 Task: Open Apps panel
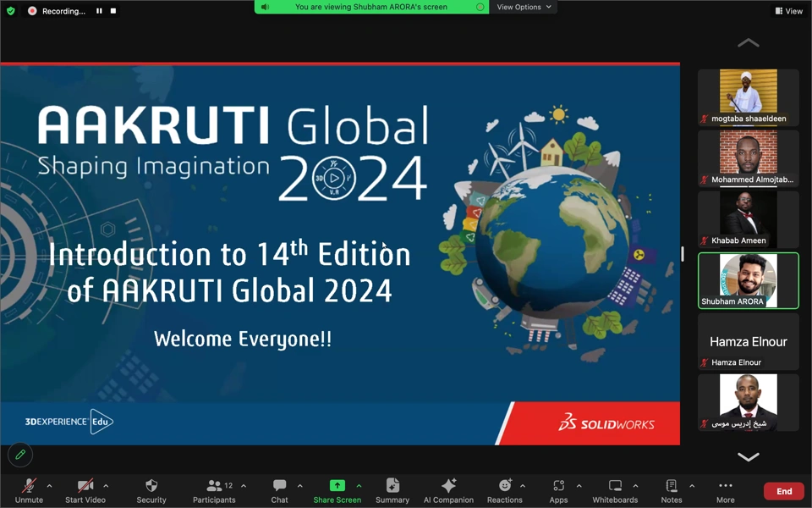click(x=558, y=490)
